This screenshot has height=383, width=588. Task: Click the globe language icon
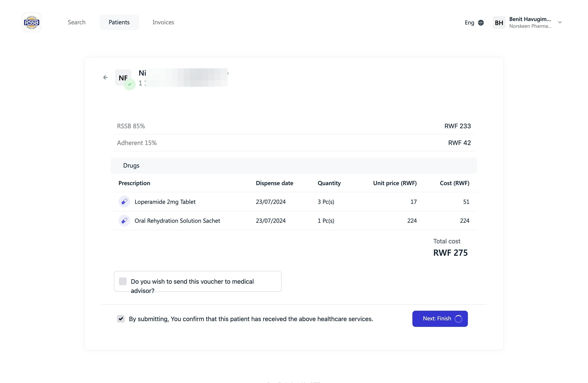pyautogui.click(x=481, y=23)
